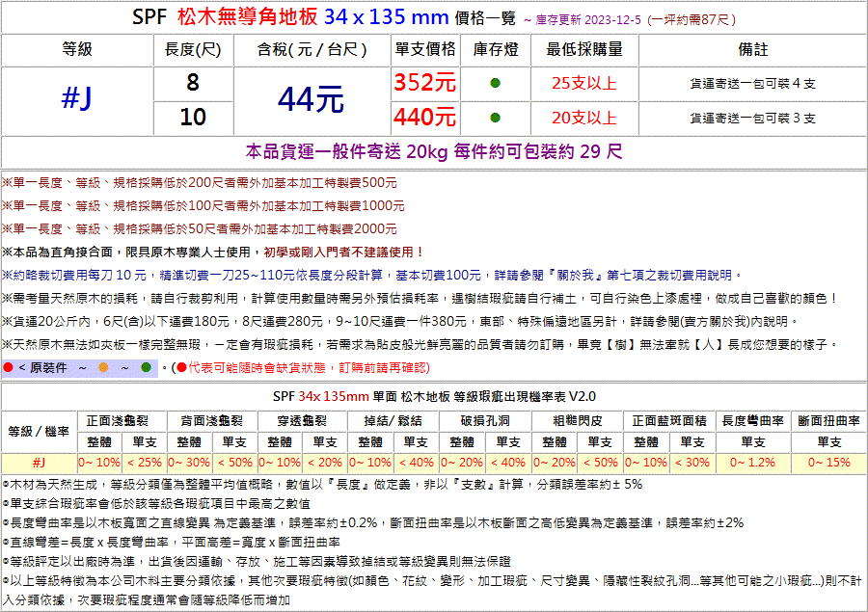Screen dimensions: 868x612
Task: Click the < 25% value under 正面淺龜裂
Action: click(145, 463)
